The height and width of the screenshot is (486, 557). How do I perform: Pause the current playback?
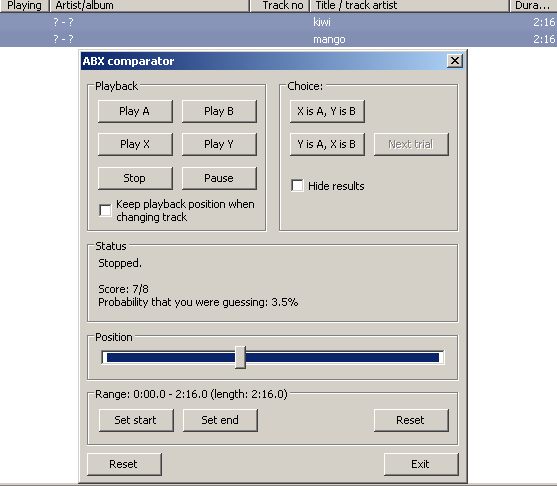click(219, 178)
